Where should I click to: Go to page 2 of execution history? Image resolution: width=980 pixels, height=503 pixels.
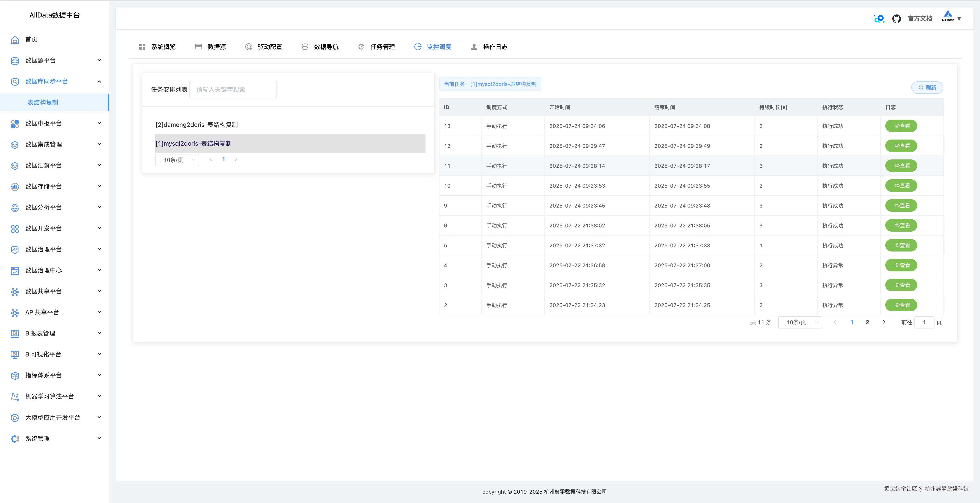[x=867, y=322]
